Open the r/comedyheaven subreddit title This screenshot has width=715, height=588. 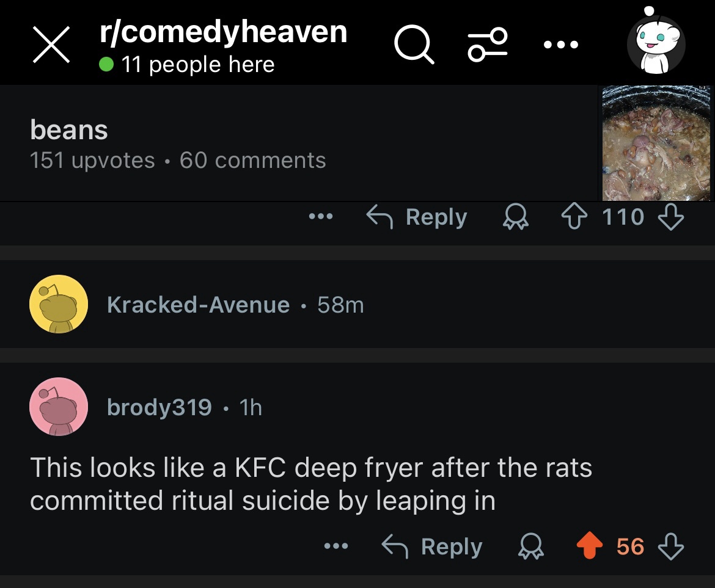(223, 32)
